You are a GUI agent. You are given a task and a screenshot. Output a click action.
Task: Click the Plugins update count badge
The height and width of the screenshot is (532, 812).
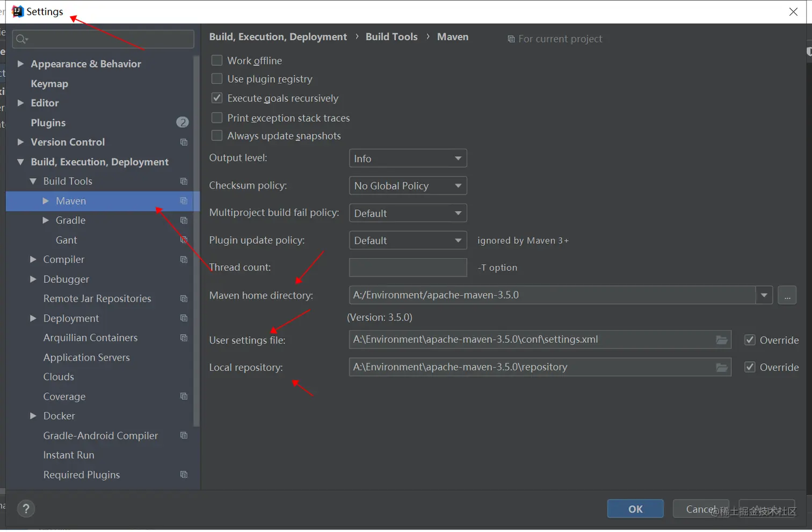click(x=183, y=122)
